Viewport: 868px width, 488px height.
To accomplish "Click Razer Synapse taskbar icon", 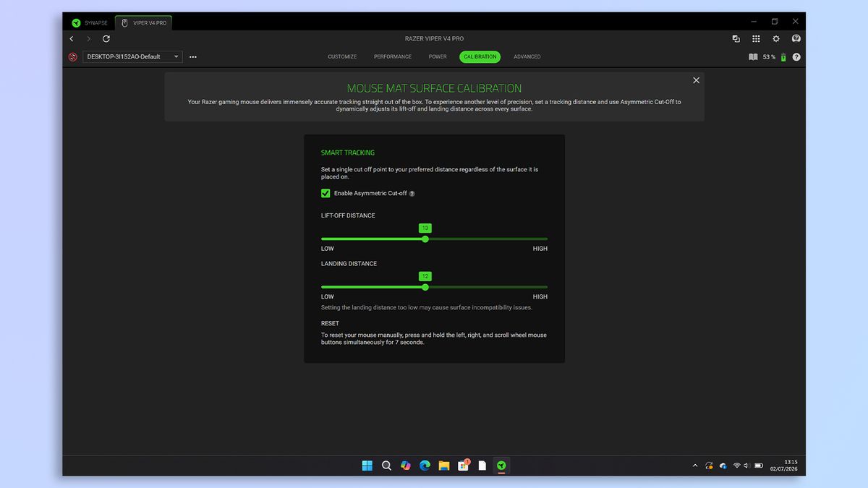I will point(501,466).
